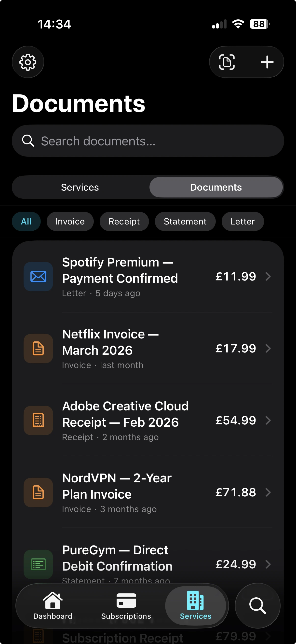Open settings via the gear icon

[28, 62]
